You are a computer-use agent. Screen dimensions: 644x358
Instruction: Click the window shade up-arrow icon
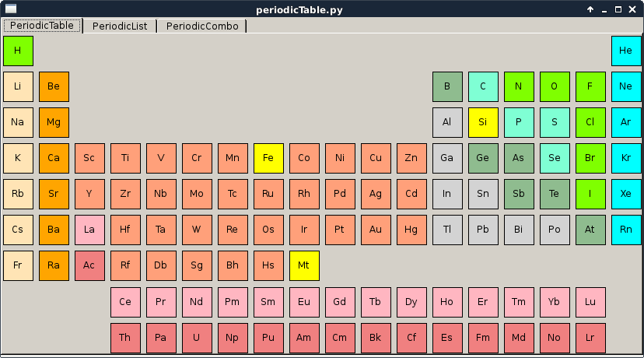(x=590, y=9)
